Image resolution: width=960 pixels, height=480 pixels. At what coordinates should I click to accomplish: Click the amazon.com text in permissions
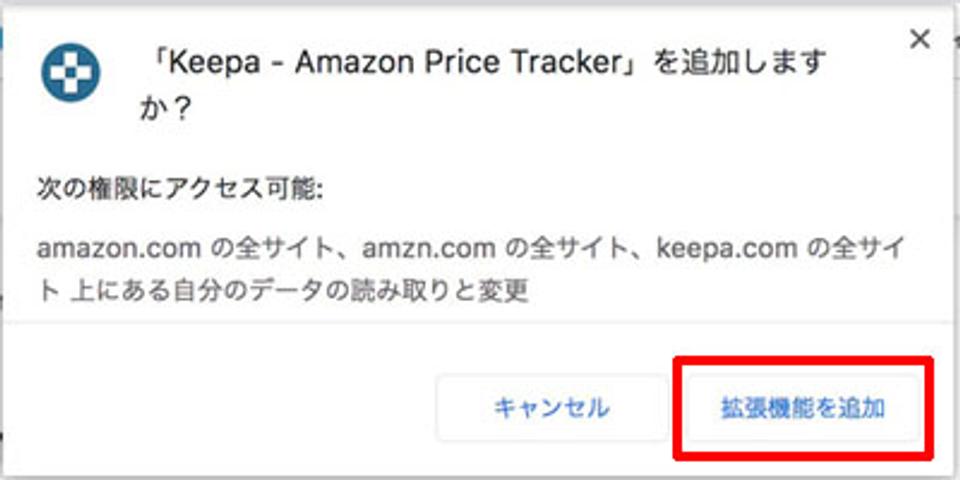119,249
